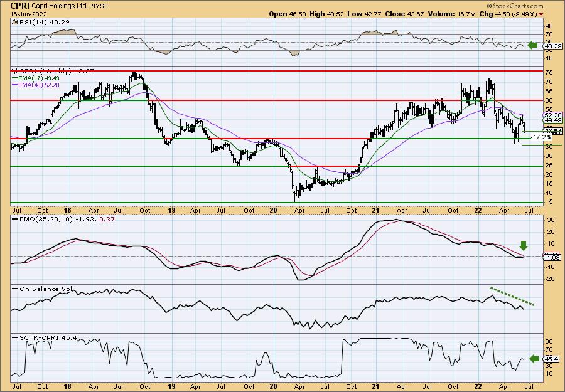Click the -1.93 PMO value tag on right axis
Screen dimensions: 565x392
click(552, 258)
